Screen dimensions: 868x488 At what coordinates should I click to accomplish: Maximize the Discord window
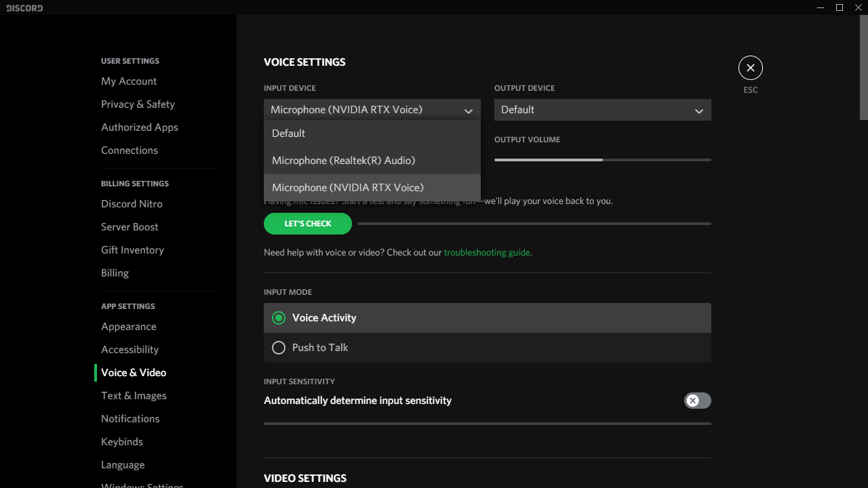coord(840,7)
